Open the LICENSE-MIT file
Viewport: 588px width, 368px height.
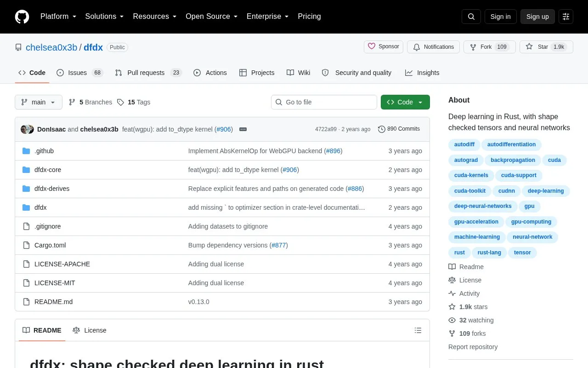(55, 283)
